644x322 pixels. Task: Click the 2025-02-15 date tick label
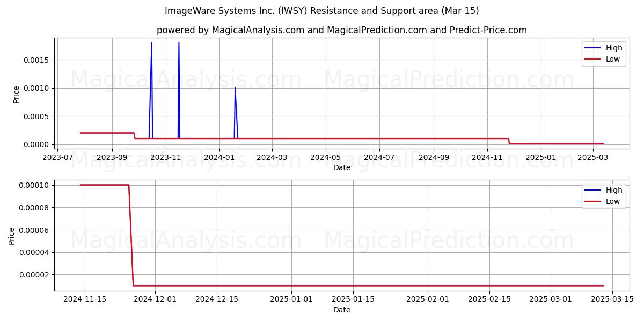tap(489, 300)
